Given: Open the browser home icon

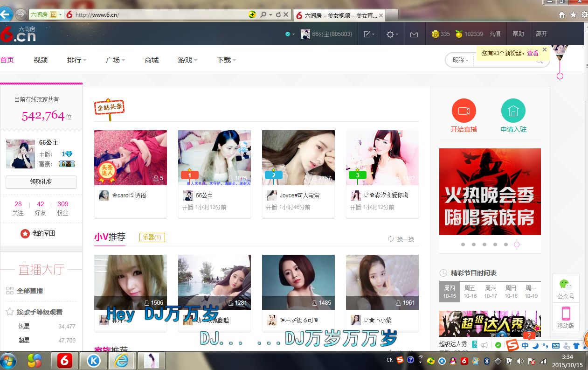Looking at the screenshot, I should pyautogui.click(x=562, y=14).
